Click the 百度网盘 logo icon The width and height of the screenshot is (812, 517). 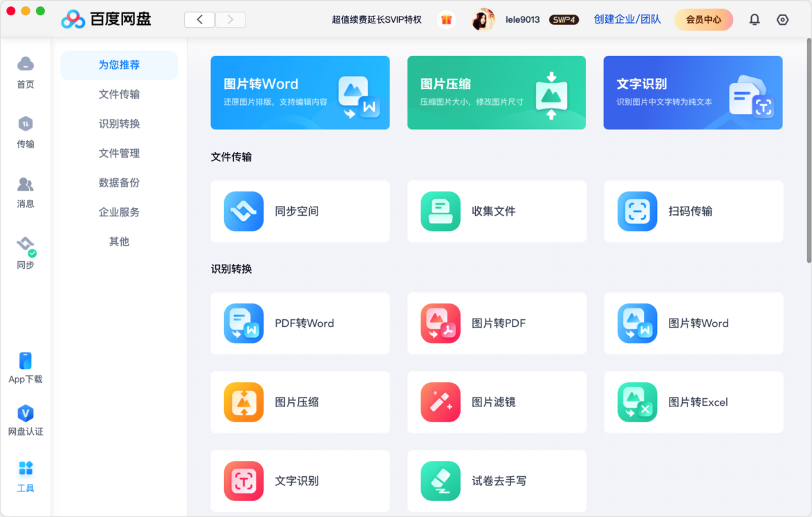point(73,19)
